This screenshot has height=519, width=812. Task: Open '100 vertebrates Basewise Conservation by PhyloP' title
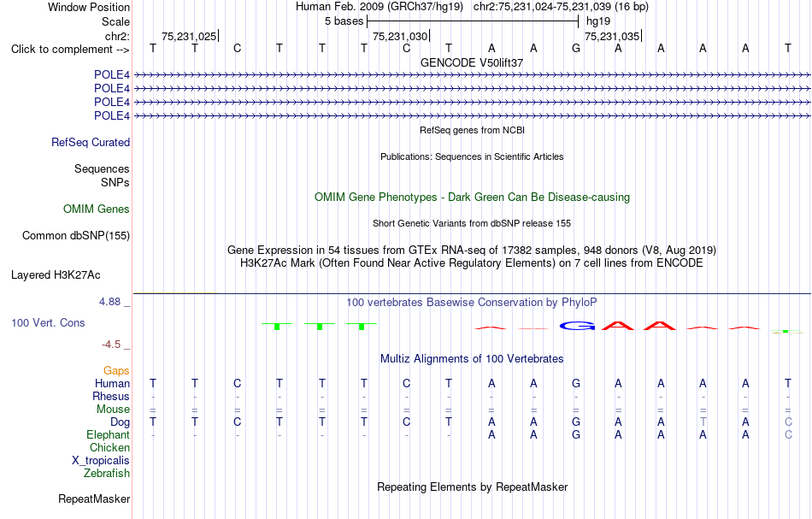point(472,303)
